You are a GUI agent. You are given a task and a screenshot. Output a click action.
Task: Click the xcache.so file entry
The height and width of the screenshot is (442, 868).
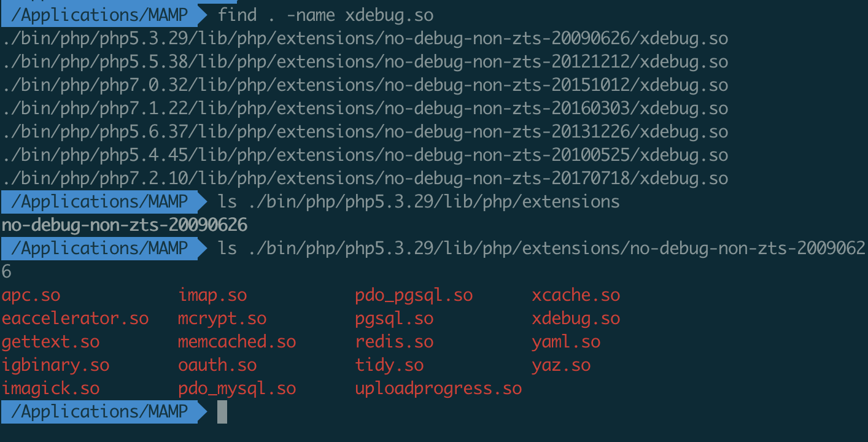coord(576,295)
